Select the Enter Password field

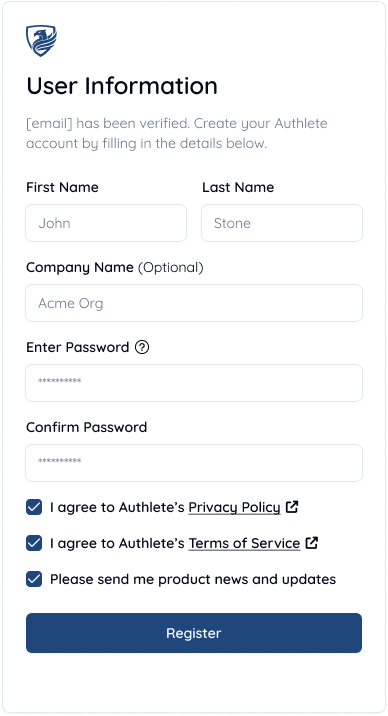click(194, 383)
